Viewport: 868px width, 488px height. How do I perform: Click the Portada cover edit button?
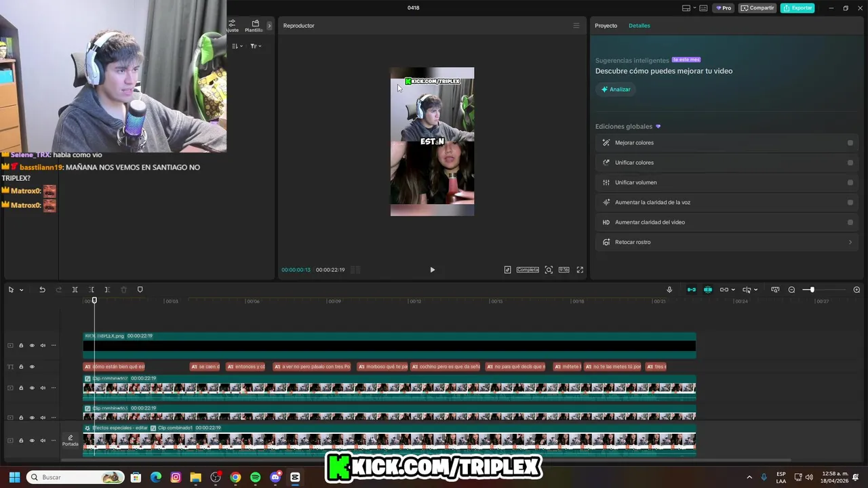tap(70, 441)
